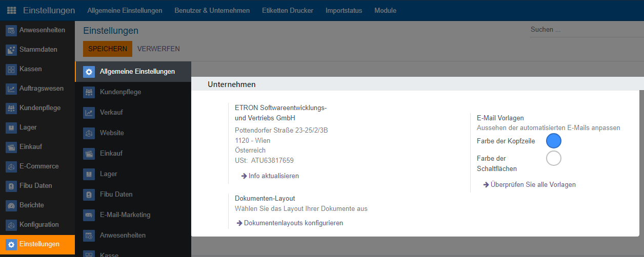Click into the Suchen search field
This screenshot has height=257, width=644.
(585, 30)
